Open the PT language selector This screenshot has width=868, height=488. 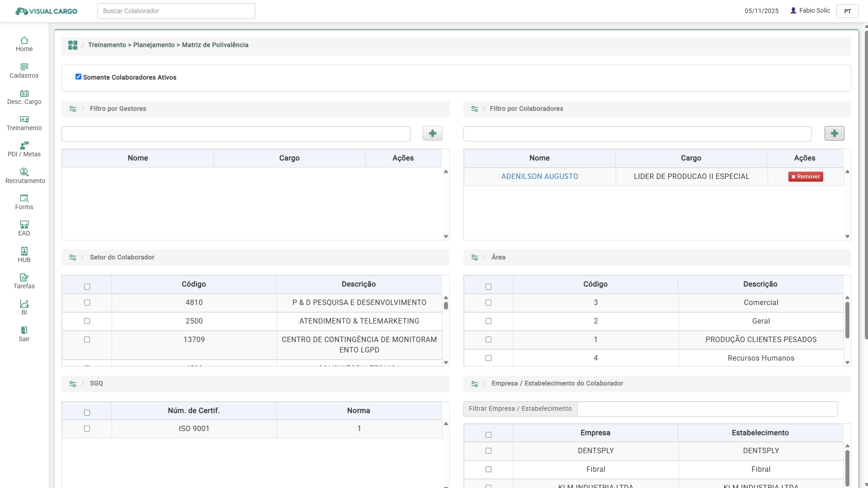[x=847, y=11]
